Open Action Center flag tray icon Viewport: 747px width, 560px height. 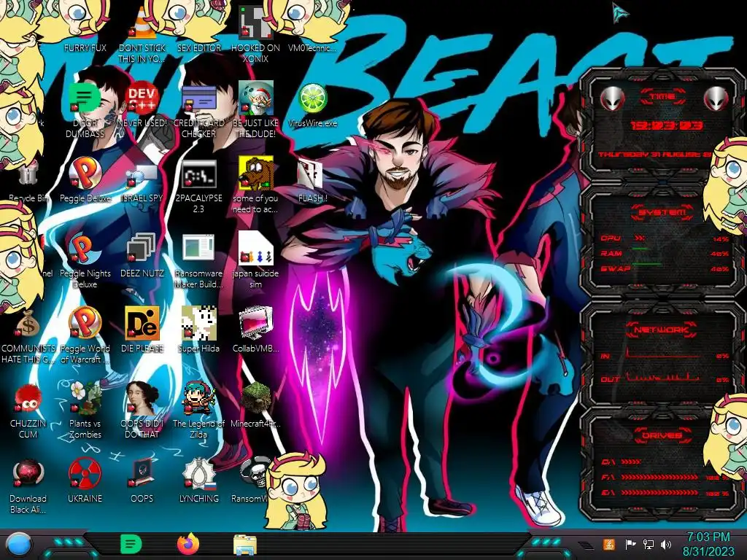(630, 544)
